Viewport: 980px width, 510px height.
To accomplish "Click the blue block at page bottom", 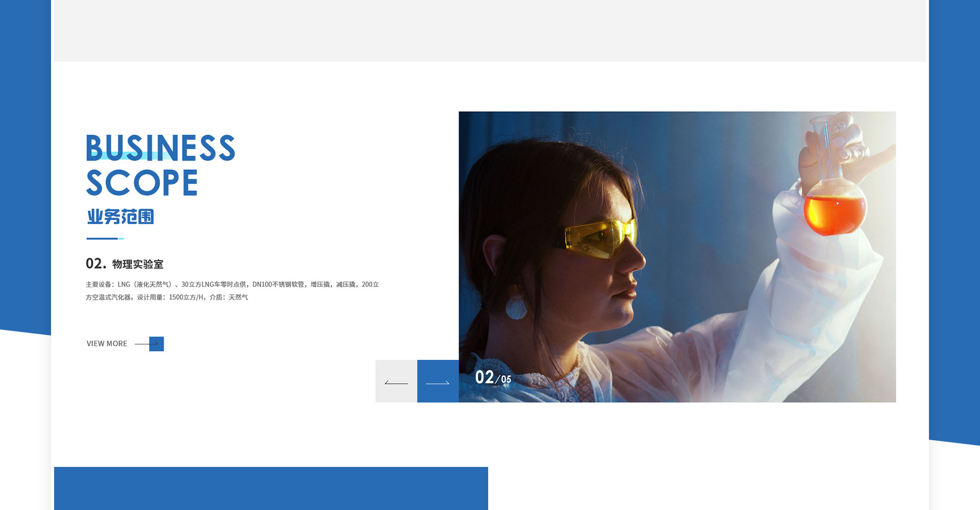I will coord(271,489).
